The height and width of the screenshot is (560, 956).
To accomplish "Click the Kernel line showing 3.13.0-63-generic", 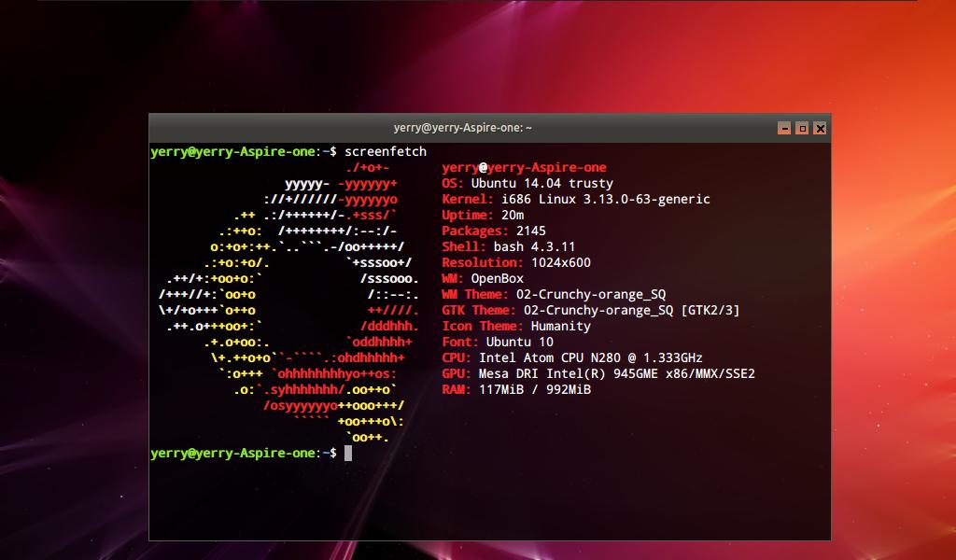I will coord(576,199).
